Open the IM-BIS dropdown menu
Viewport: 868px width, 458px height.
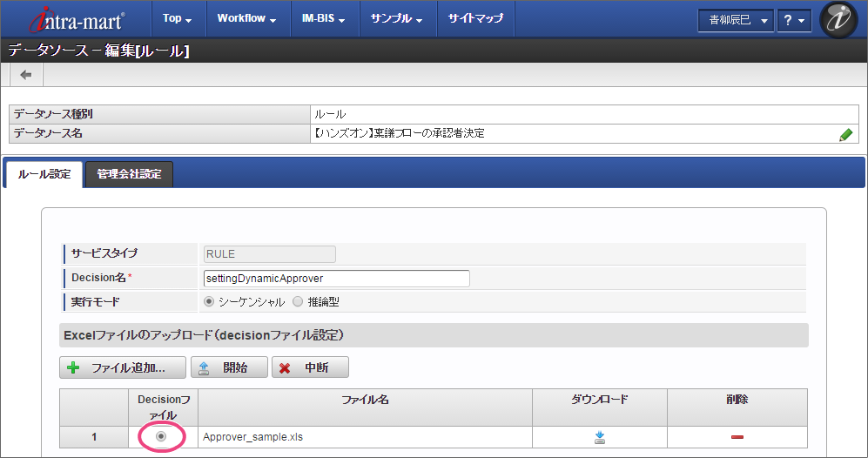[x=323, y=18]
